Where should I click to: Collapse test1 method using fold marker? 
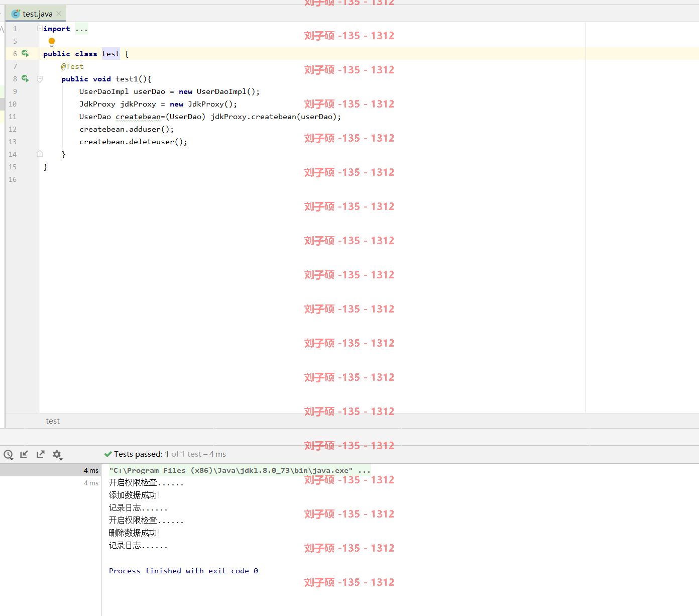point(40,79)
